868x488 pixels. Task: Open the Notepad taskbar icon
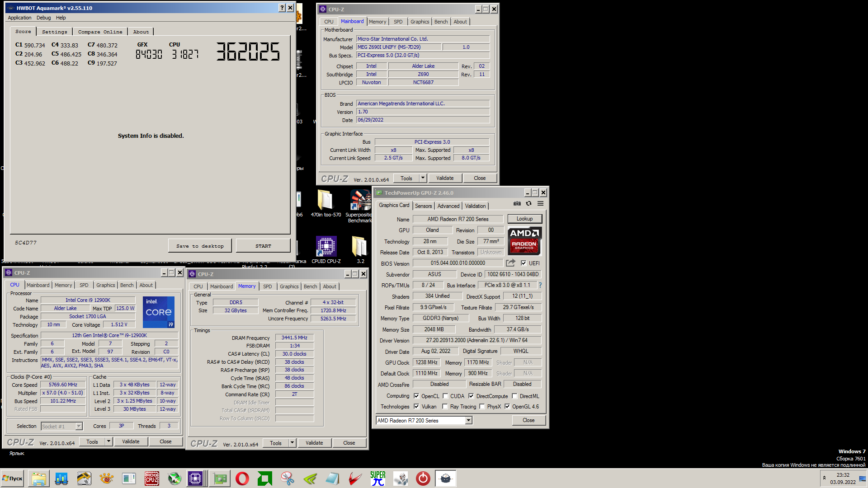click(x=333, y=479)
